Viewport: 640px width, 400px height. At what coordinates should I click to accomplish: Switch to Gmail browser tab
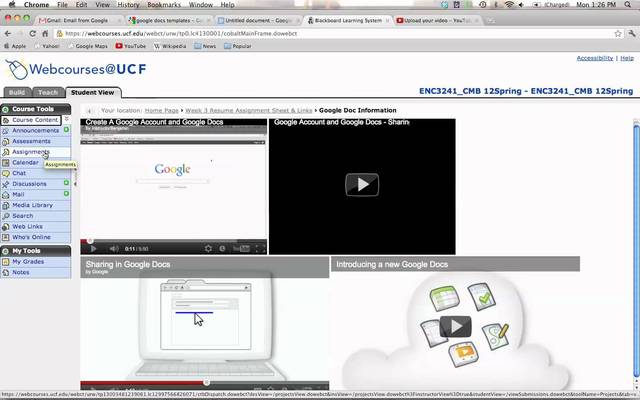coord(79,20)
